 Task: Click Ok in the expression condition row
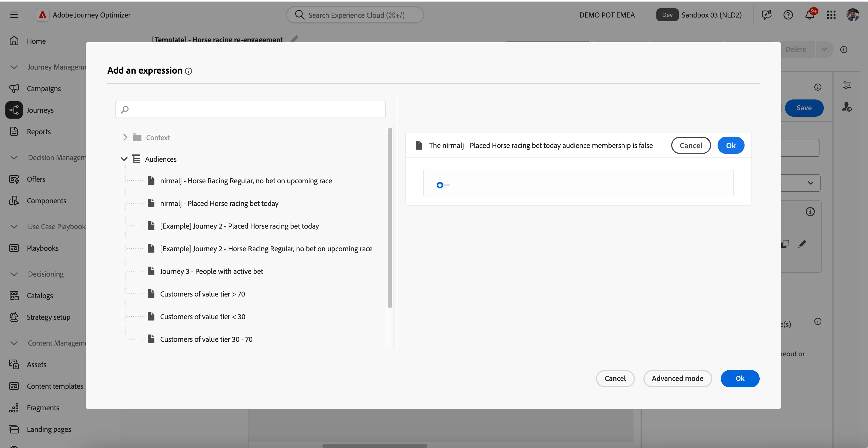(x=731, y=145)
